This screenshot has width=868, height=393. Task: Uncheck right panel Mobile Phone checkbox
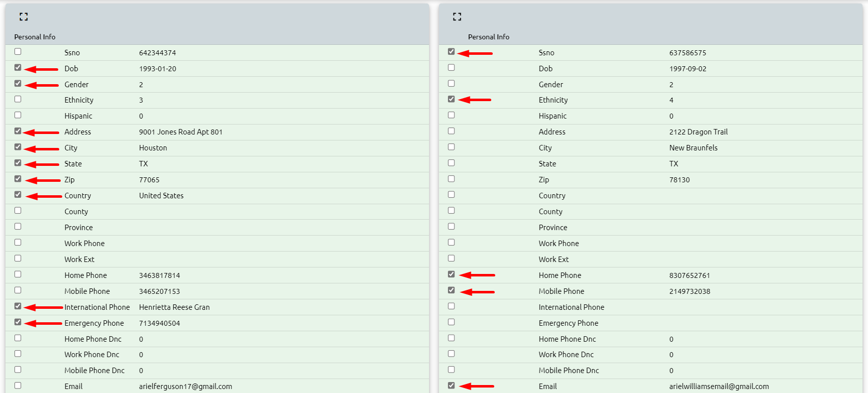click(x=451, y=290)
